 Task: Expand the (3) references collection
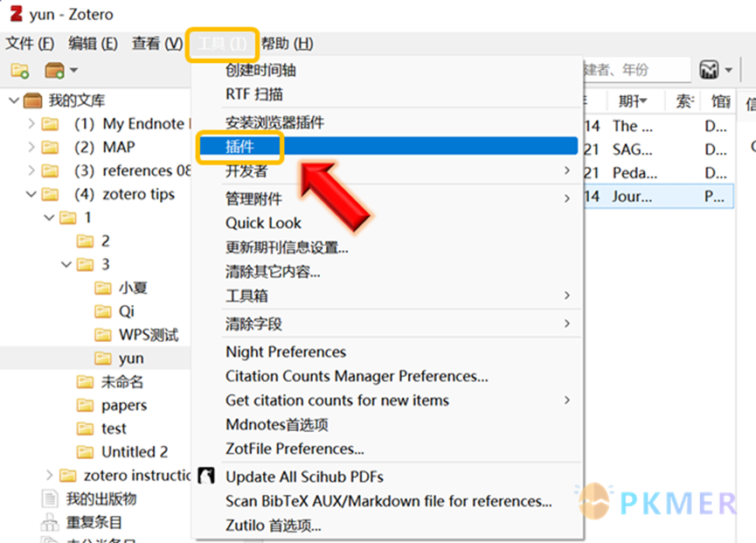(x=31, y=171)
